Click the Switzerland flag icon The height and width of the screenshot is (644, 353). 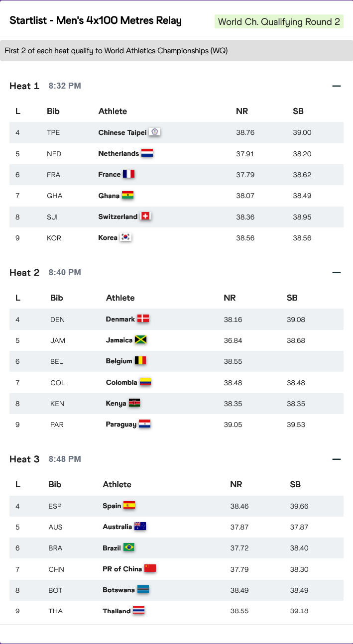pyautogui.click(x=145, y=216)
